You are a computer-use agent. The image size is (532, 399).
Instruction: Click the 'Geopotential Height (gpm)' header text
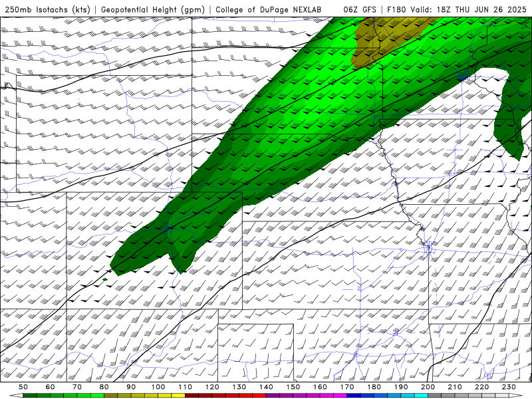pos(153,9)
